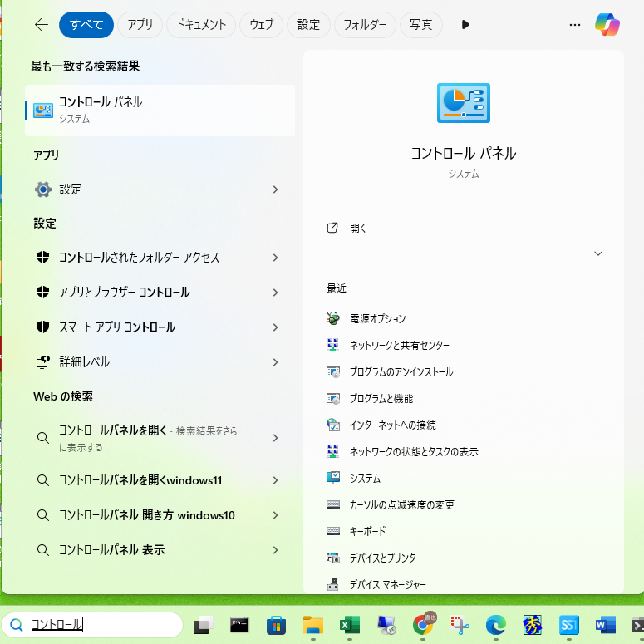Open Command Prompt from taskbar

(239, 625)
